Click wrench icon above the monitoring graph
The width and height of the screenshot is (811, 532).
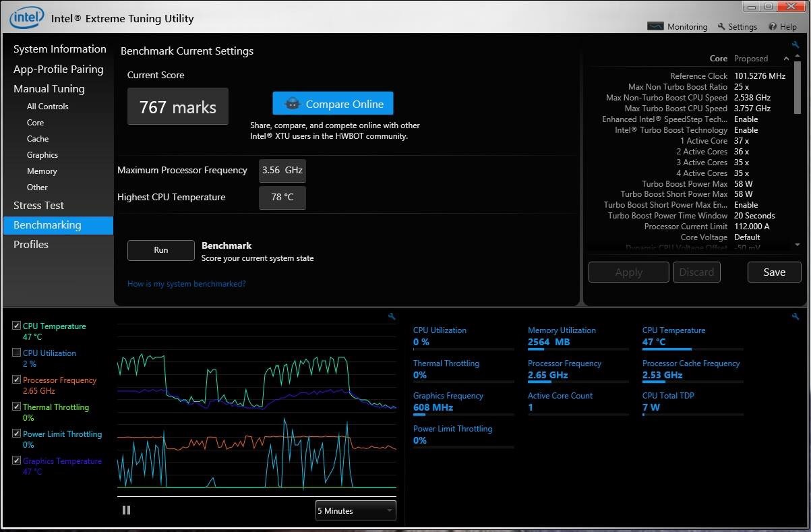pyautogui.click(x=392, y=316)
